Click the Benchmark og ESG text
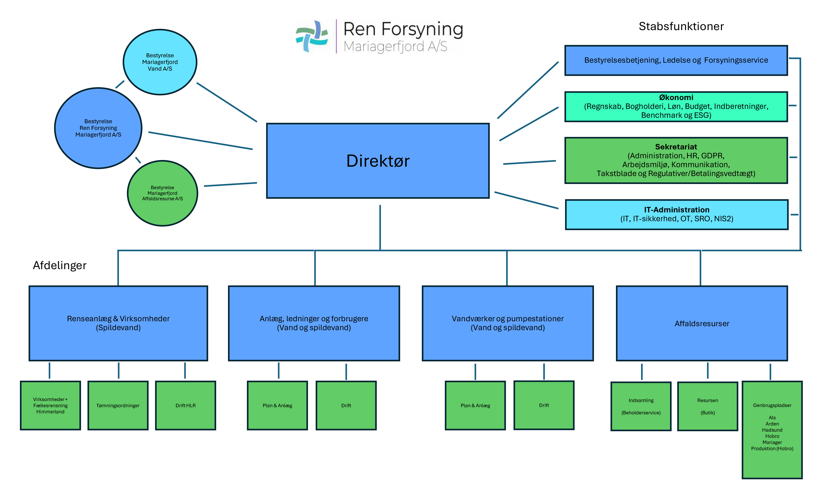822x504 pixels. pyautogui.click(x=676, y=115)
